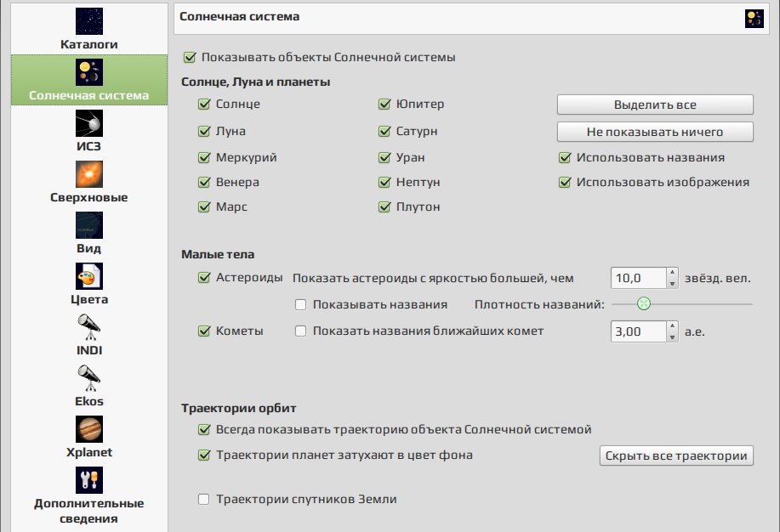
Task: Enable Показать названия ближайших комет checkbox
Action: 300,331
